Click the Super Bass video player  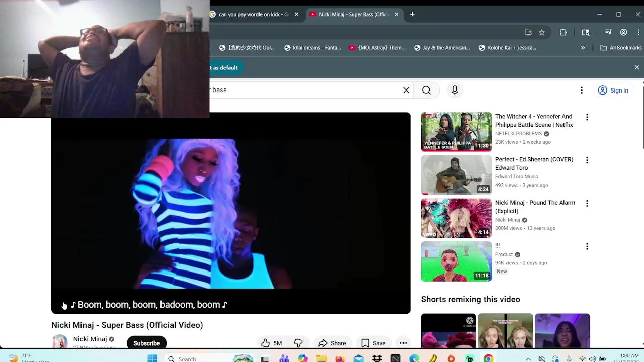coord(231,213)
